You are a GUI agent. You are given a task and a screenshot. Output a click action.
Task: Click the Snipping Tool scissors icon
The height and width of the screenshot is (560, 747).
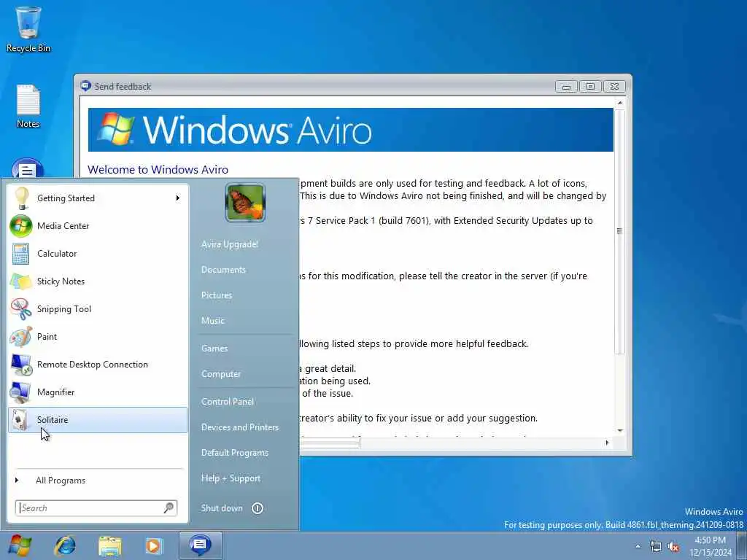click(21, 309)
